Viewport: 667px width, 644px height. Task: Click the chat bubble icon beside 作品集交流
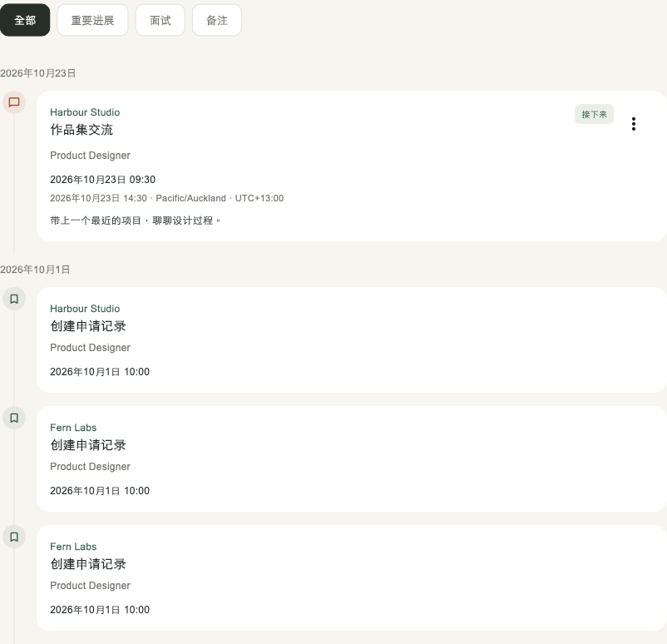pyautogui.click(x=14, y=102)
